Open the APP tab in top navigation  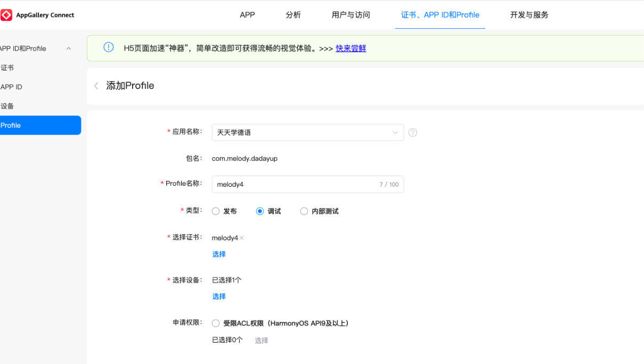(247, 15)
